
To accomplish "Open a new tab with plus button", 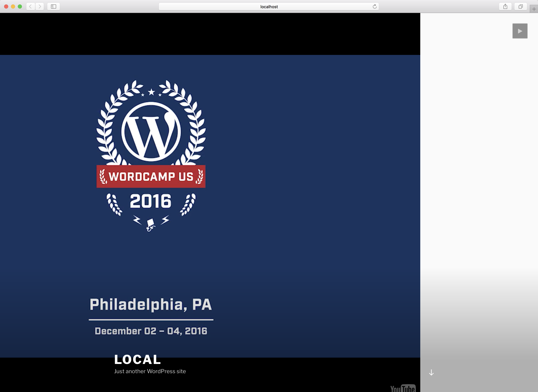I will 534,9.
